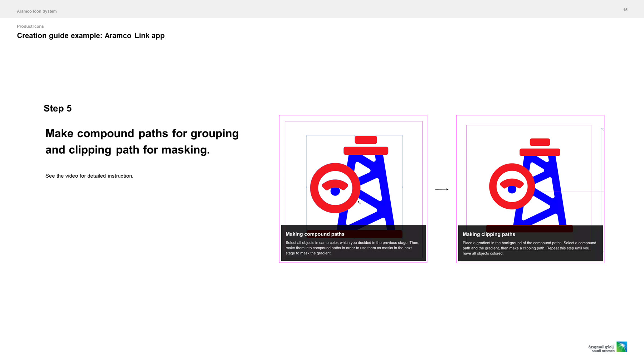Click the compound paths description paragraph
Viewport: 644px width, 362px height.
(x=352, y=248)
